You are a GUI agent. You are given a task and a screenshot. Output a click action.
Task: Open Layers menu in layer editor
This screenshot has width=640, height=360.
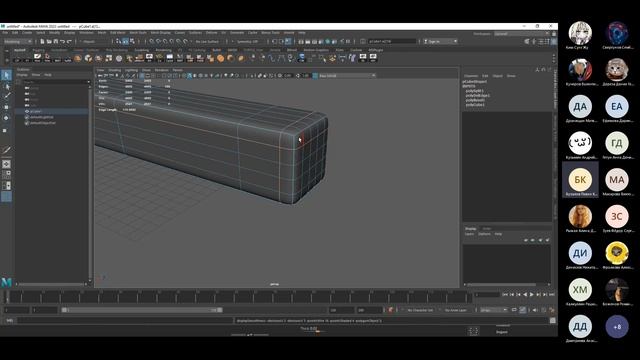click(469, 234)
